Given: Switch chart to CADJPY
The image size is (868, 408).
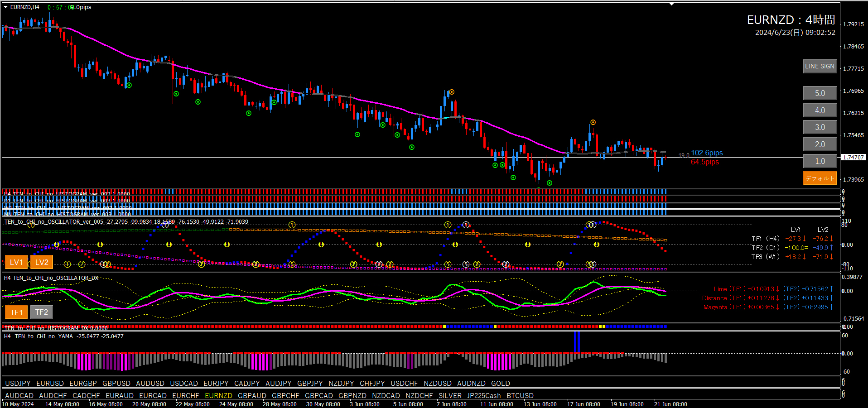Looking at the screenshot, I should [247, 384].
